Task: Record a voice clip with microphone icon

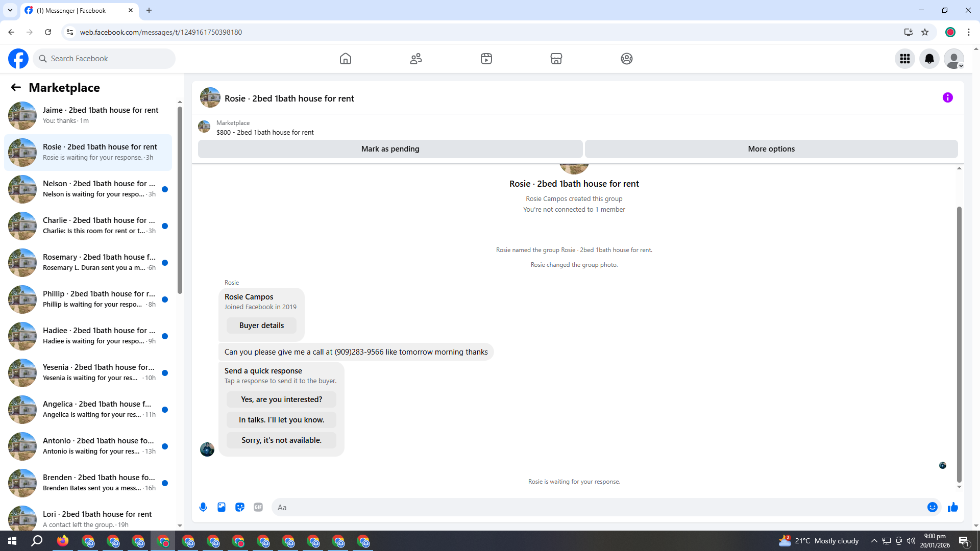Action: coord(203,507)
